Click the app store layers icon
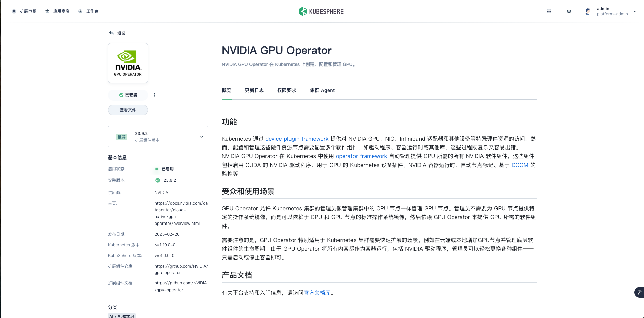The width and height of the screenshot is (644, 318). pos(47,11)
